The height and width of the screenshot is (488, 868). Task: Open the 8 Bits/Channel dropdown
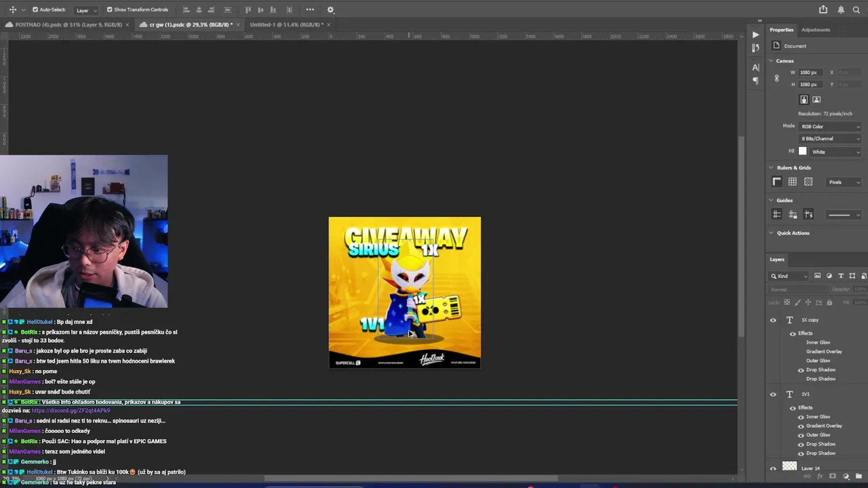pyautogui.click(x=830, y=139)
